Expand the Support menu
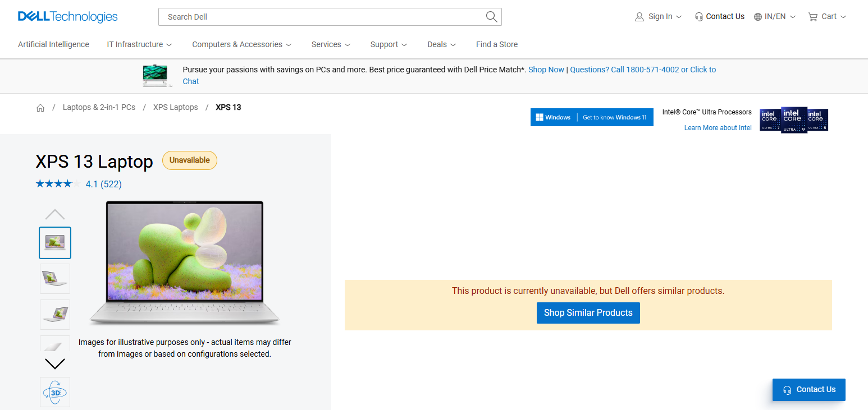This screenshot has height=410, width=868. (389, 44)
